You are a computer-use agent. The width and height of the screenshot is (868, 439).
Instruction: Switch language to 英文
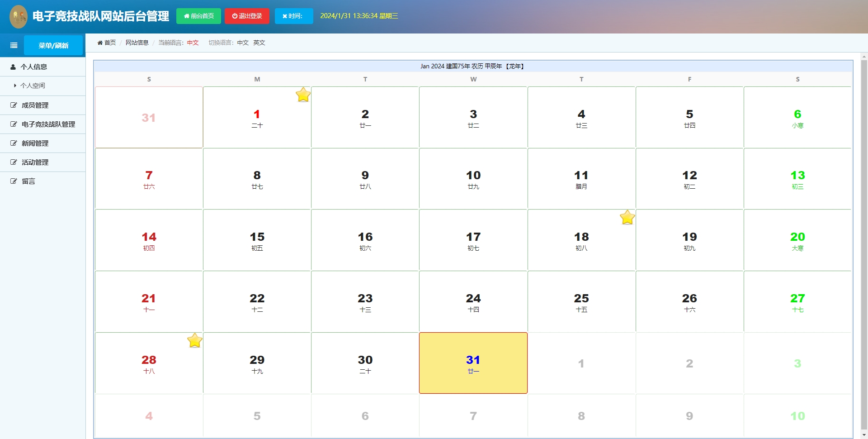point(259,43)
